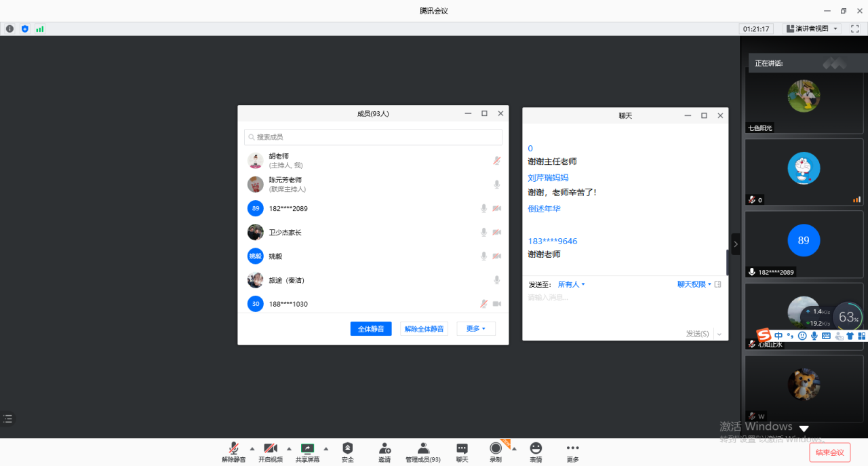Enter full screen from the top-right icon
868x466 pixels.
coord(855,28)
